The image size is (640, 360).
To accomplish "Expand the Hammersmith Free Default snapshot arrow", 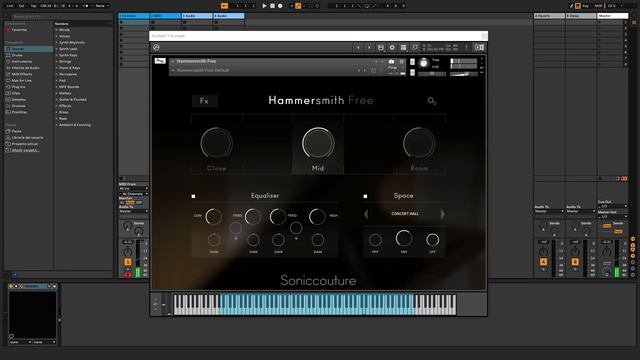I will click(173, 70).
